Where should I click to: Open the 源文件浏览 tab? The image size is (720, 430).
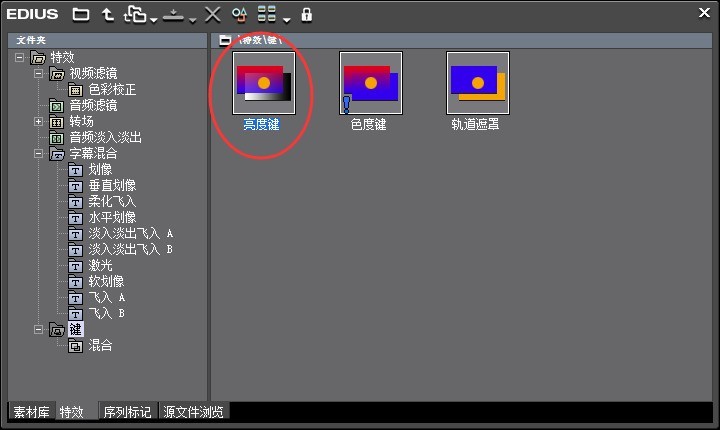coord(194,412)
